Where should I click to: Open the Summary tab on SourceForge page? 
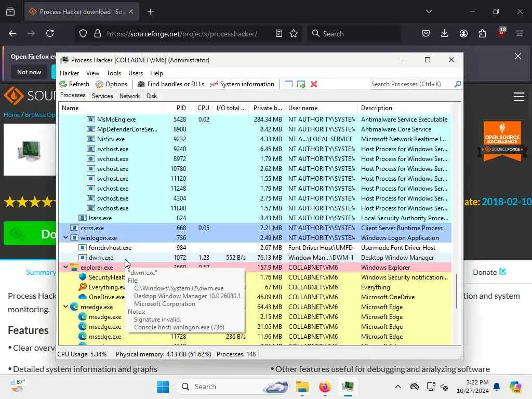(x=41, y=272)
